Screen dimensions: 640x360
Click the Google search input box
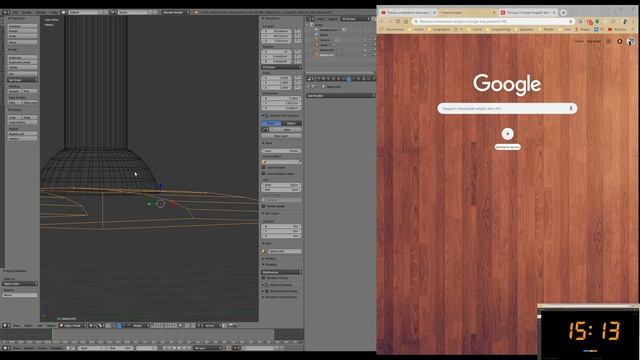(x=507, y=109)
